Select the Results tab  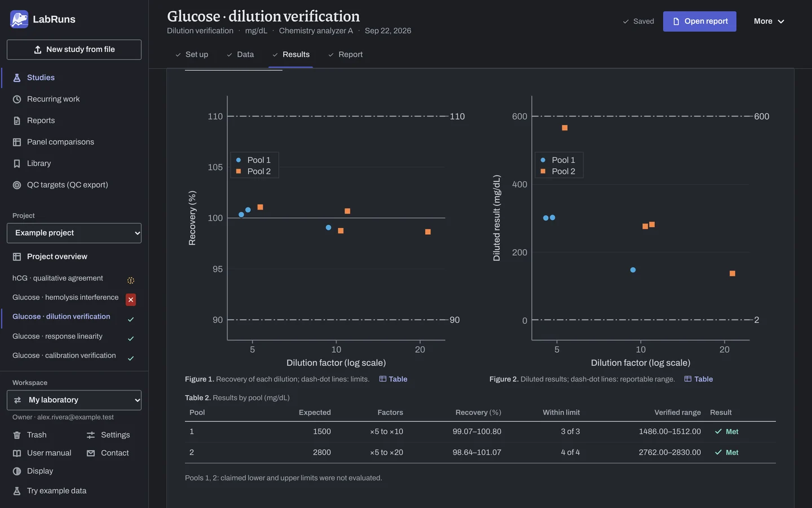(x=291, y=55)
